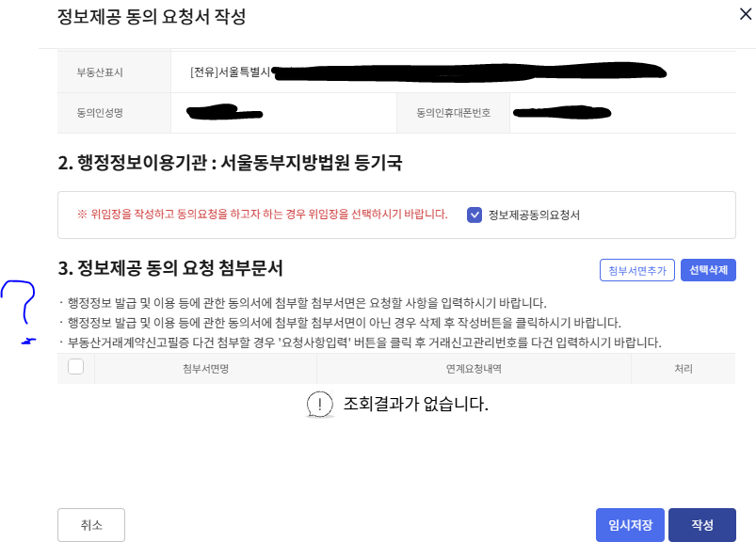Click the warning icon beside 조회결과가 없습니다
Screen dimensions: 756x558
pos(320,404)
